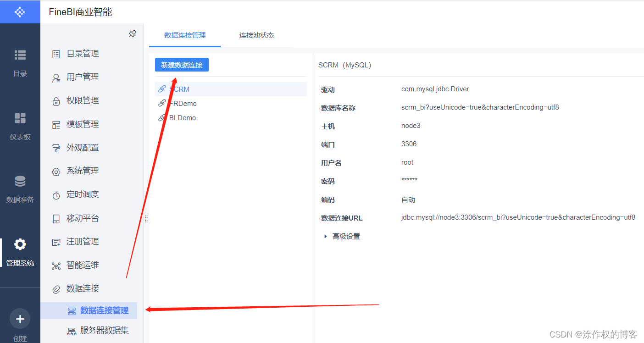Click the 权限管理 lock icon

tap(56, 101)
